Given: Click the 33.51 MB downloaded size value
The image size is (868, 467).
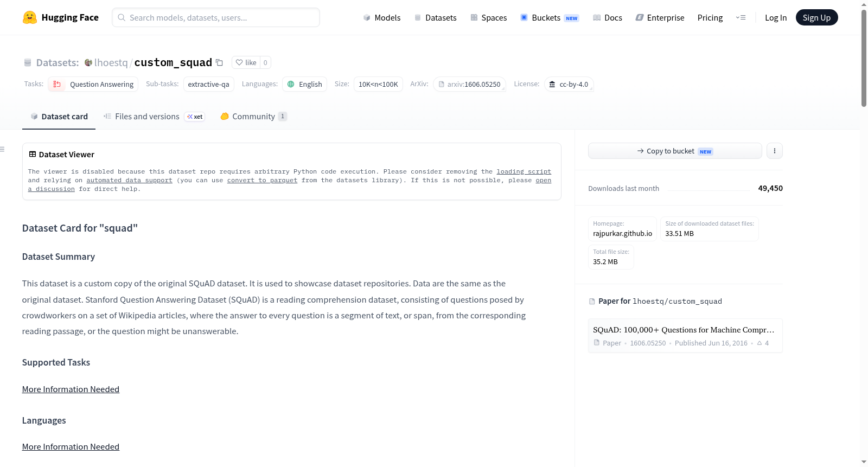Looking at the screenshot, I should [679, 233].
